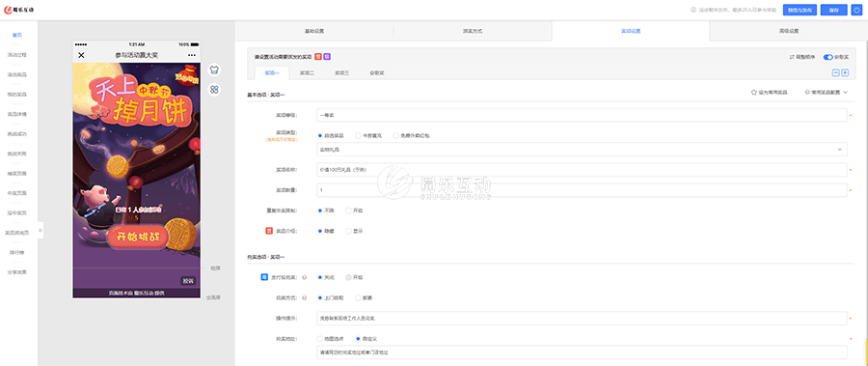Select 开启 for 重复中奖限制
The width and height of the screenshot is (868, 366).
coord(348,211)
